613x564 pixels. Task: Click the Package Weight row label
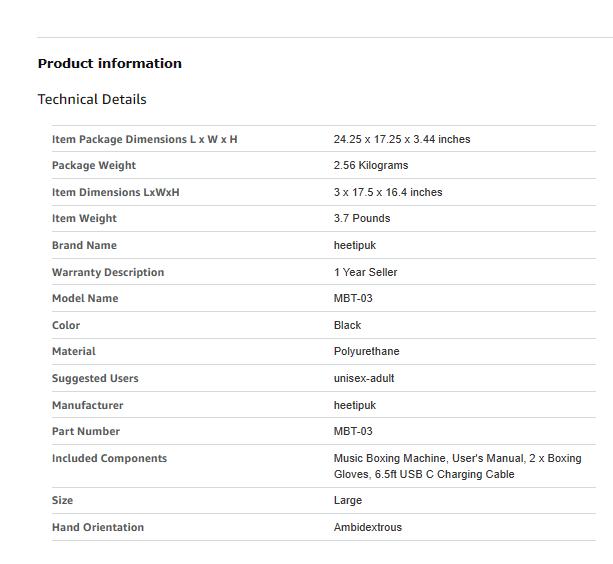pos(94,165)
